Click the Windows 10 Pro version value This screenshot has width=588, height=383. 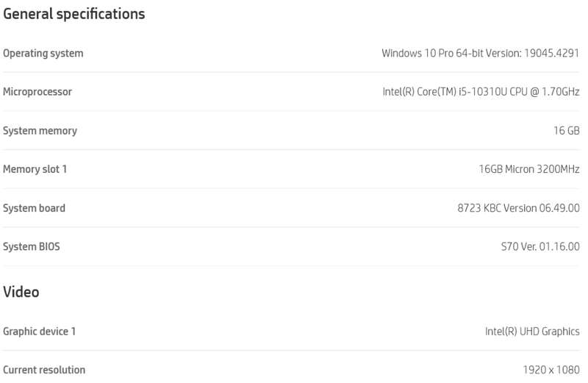pyautogui.click(x=481, y=53)
